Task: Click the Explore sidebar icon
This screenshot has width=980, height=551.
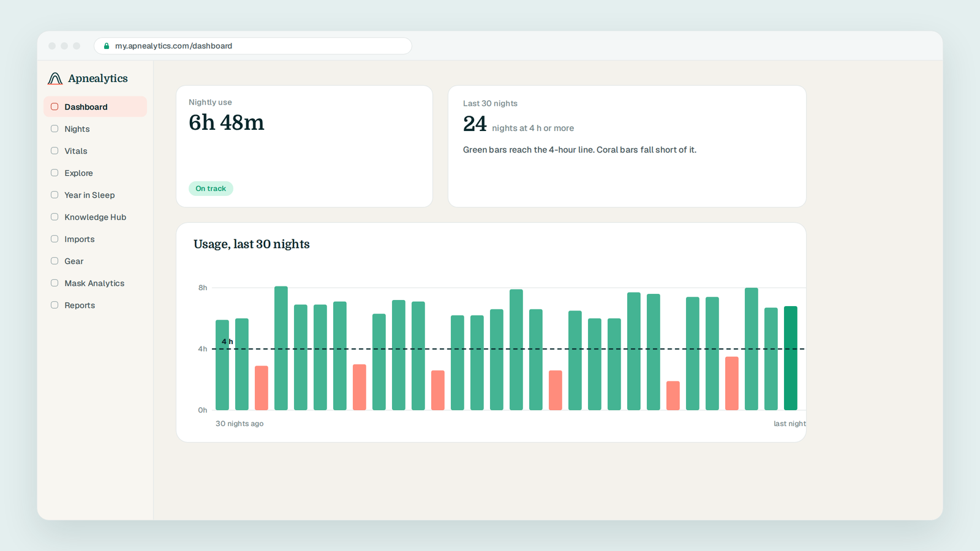Action: 55,173
